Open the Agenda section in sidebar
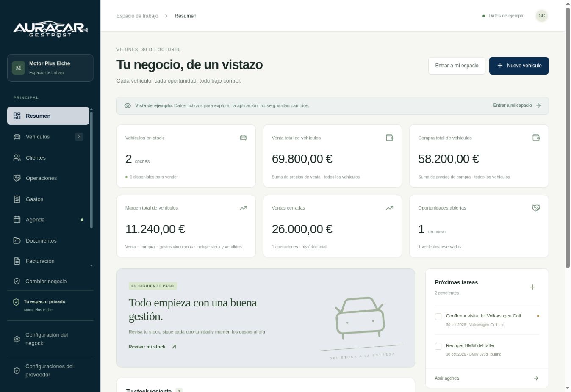 click(48, 220)
